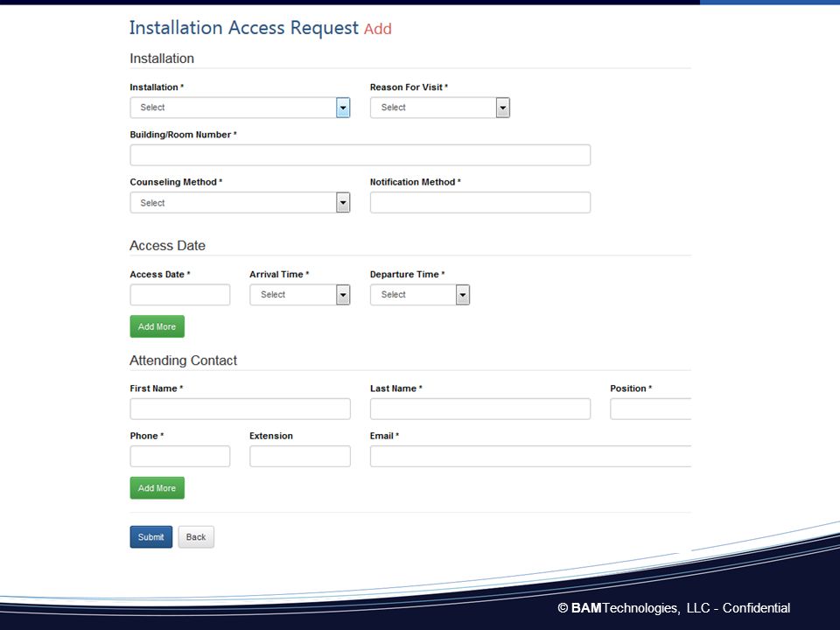
Task: Click the Installation Access Request title
Action: tap(244, 28)
